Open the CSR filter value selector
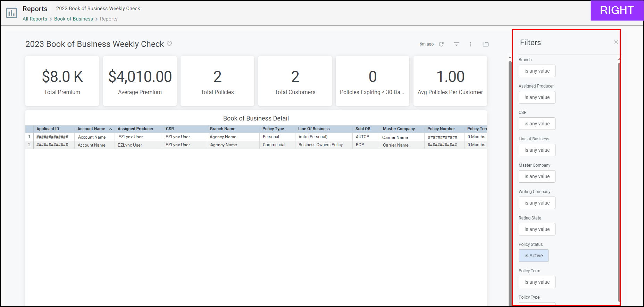The height and width of the screenshot is (307, 644). tap(537, 124)
